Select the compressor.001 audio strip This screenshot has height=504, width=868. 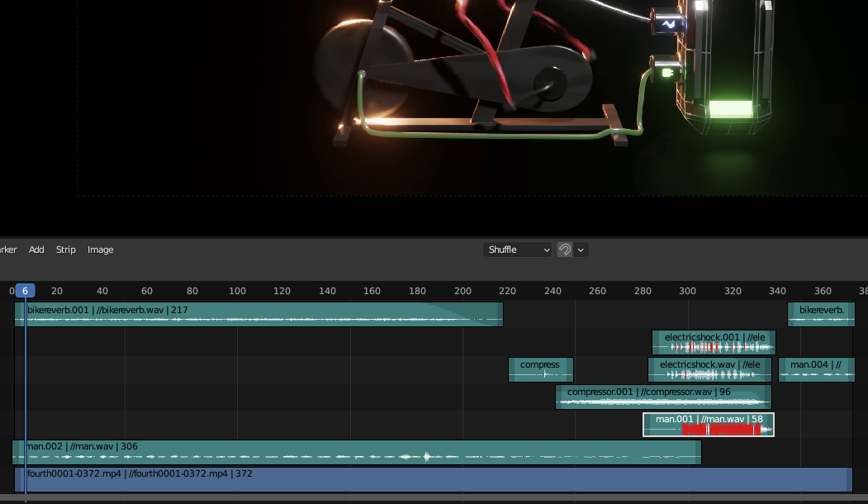point(663,397)
